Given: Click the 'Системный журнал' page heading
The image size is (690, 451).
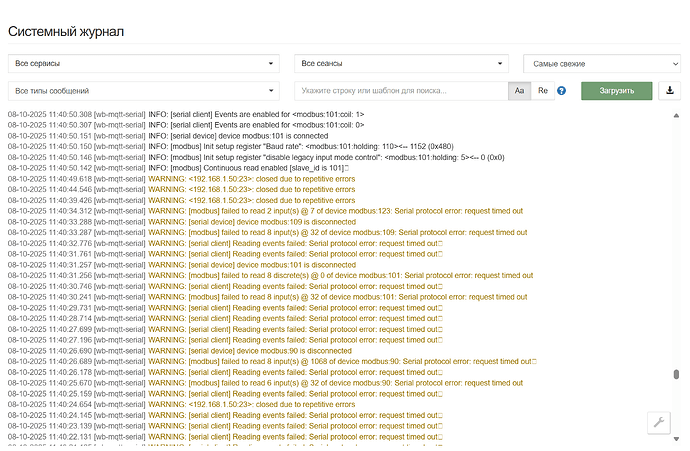Looking at the screenshot, I should click(x=66, y=32).
